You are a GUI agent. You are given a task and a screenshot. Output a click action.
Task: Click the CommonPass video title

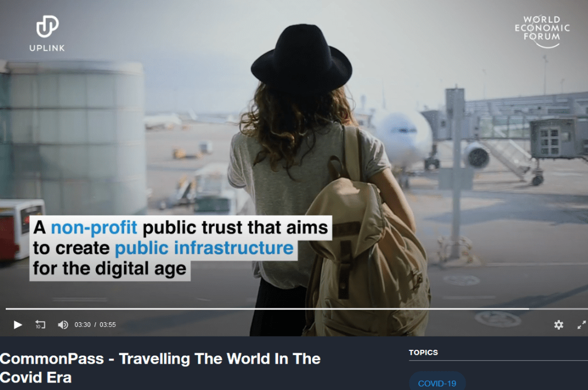pyautogui.click(x=160, y=368)
